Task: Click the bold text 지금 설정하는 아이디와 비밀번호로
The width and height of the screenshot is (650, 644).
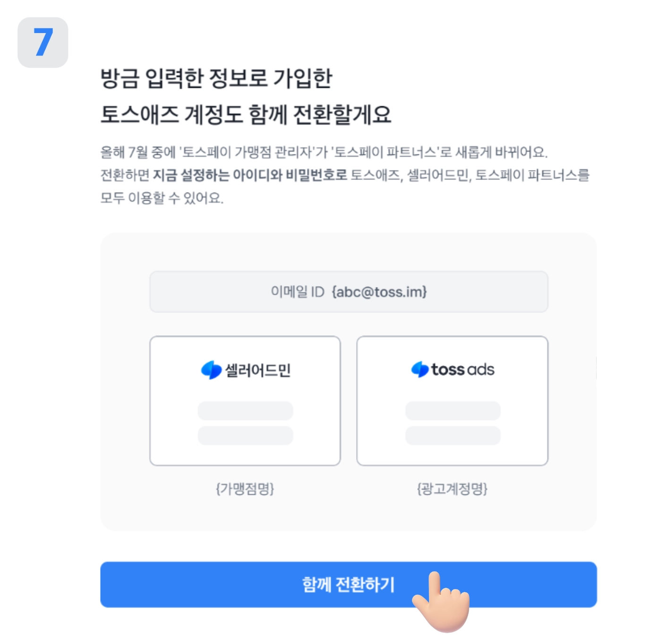Action: pyautogui.click(x=250, y=175)
